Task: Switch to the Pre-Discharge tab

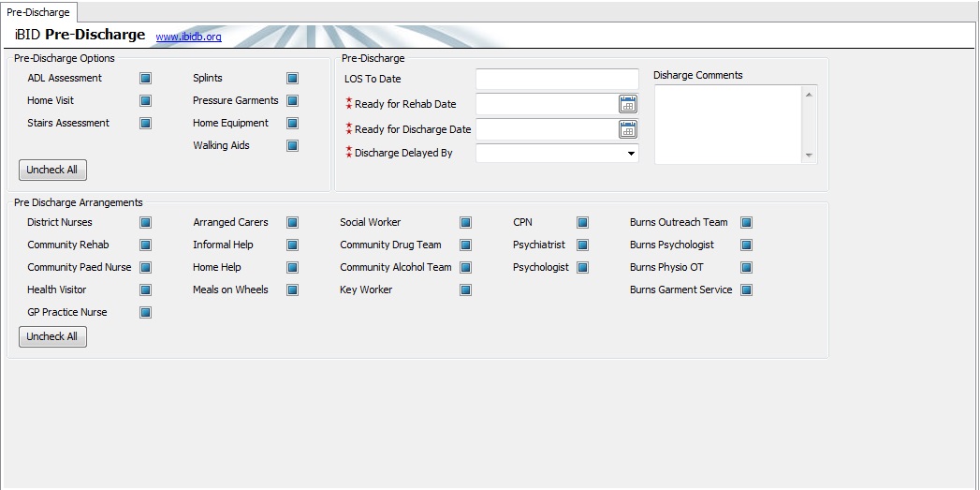Action: point(38,12)
